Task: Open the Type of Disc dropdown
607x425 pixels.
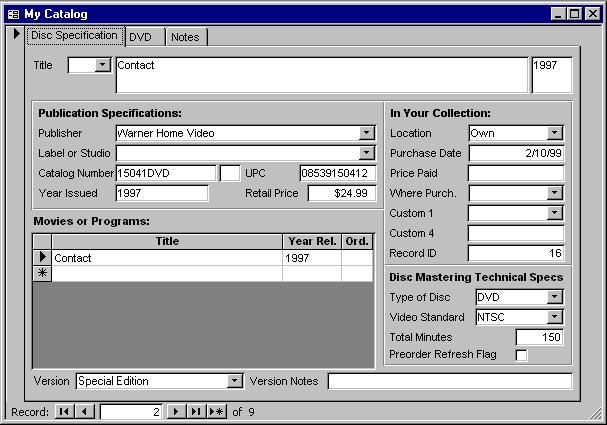Action: click(x=555, y=297)
